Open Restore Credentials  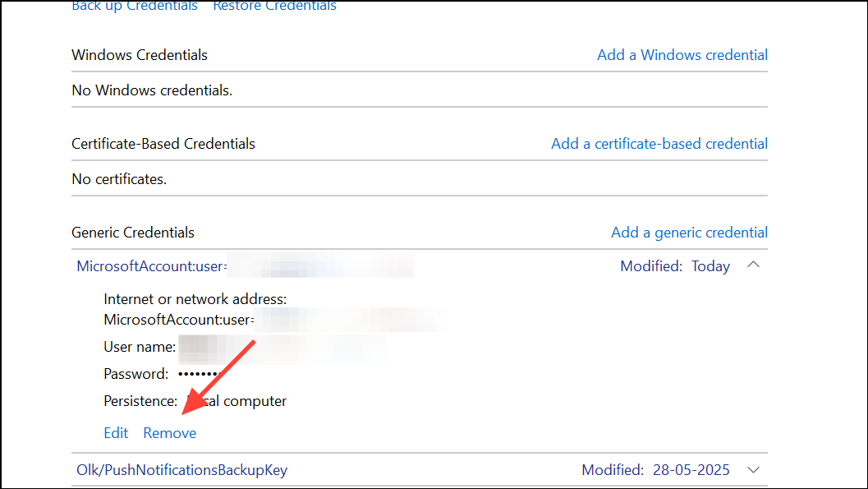click(274, 7)
